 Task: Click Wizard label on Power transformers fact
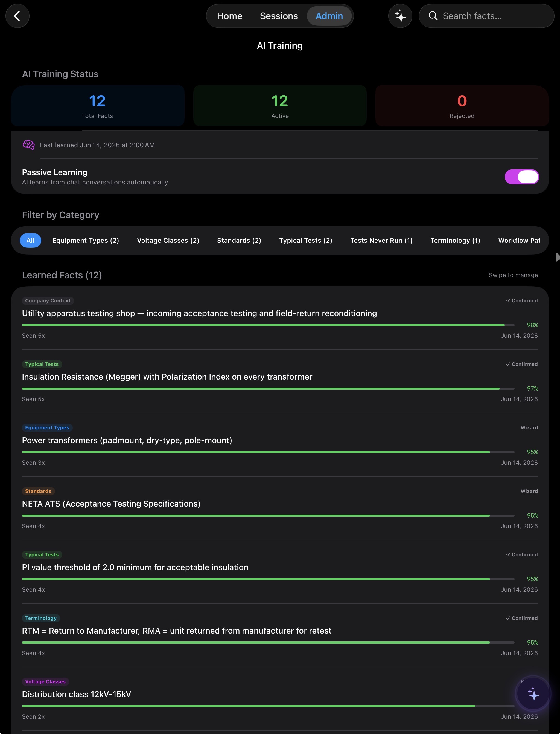coord(529,427)
